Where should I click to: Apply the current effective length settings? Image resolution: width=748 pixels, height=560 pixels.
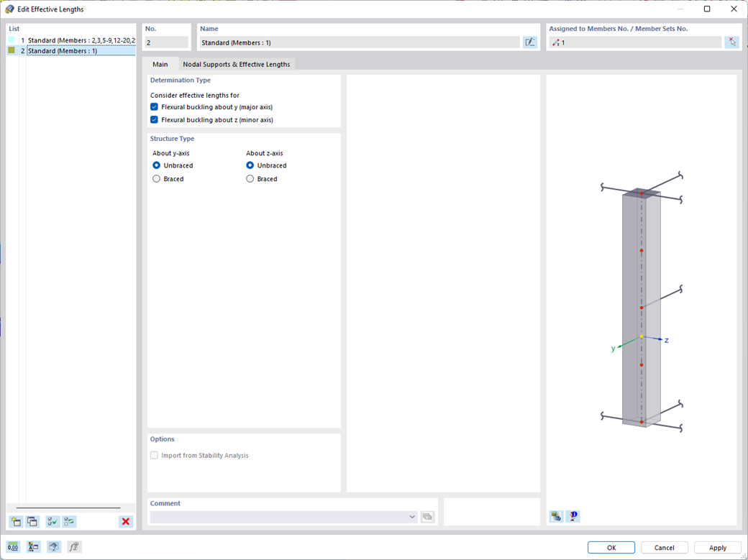[717, 547]
